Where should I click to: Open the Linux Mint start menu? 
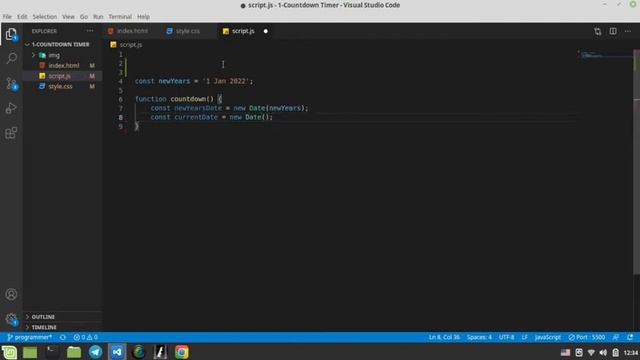pyautogui.click(x=9, y=352)
